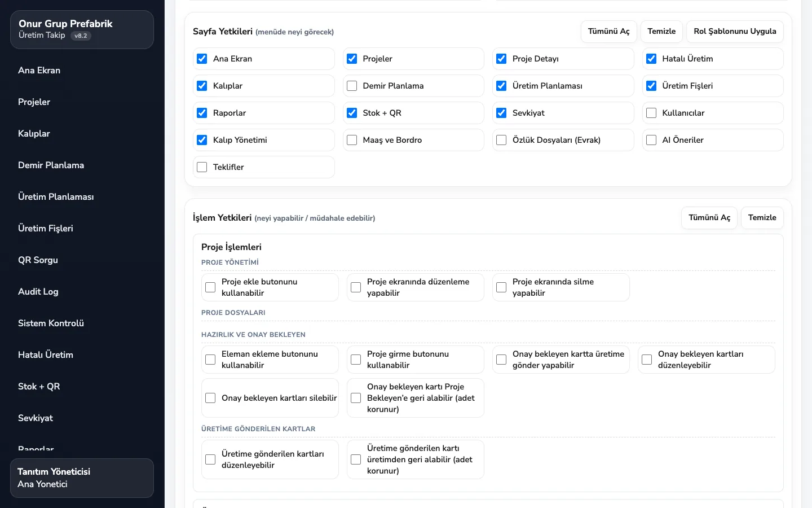The width and height of the screenshot is (812, 508).
Task: Open Üretim Planlaması sidebar item
Action: [82, 197]
